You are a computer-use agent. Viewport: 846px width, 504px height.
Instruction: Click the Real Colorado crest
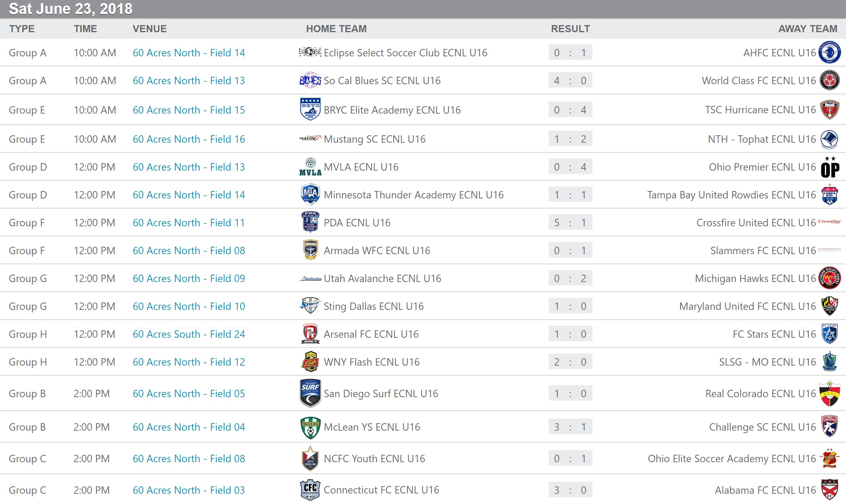pyautogui.click(x=830, y=393)
